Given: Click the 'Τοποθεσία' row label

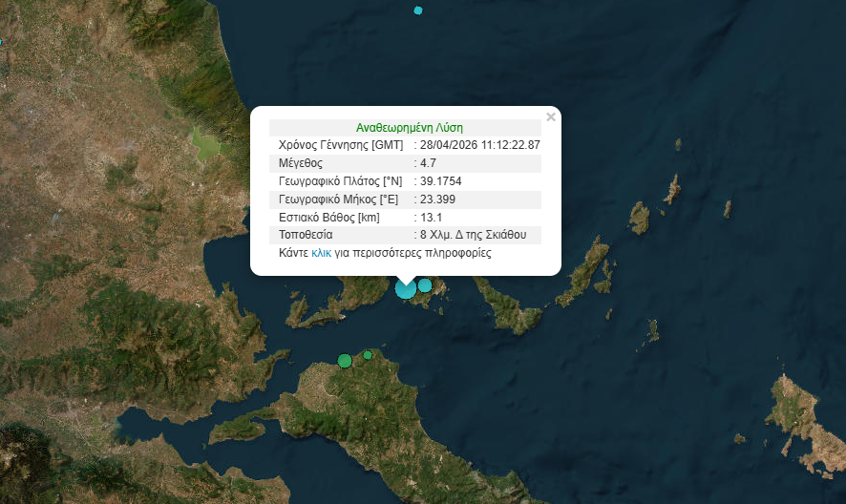Looking at the screenshot, I should click(305, 235).
